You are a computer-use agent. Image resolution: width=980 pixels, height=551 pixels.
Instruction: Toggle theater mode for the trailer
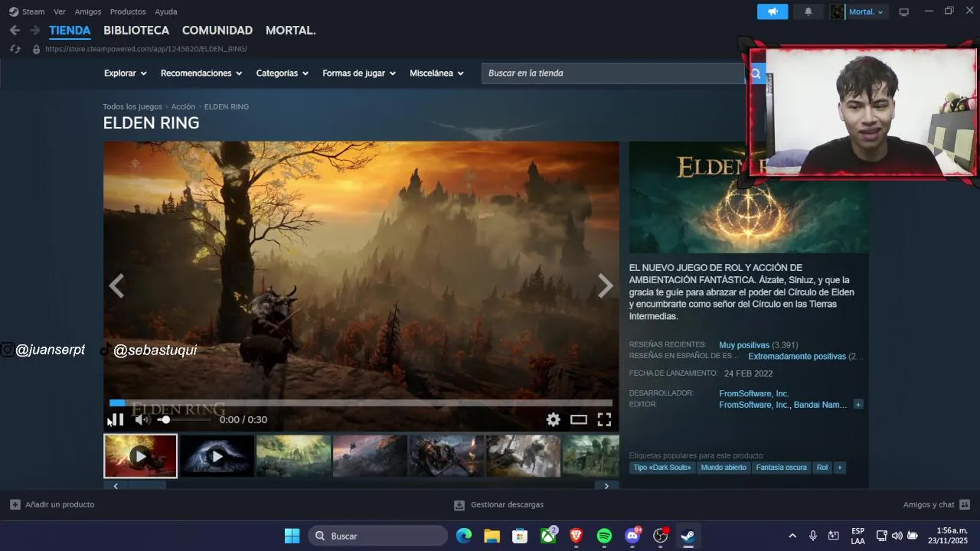pyautogui.click(x=579, y=419)
